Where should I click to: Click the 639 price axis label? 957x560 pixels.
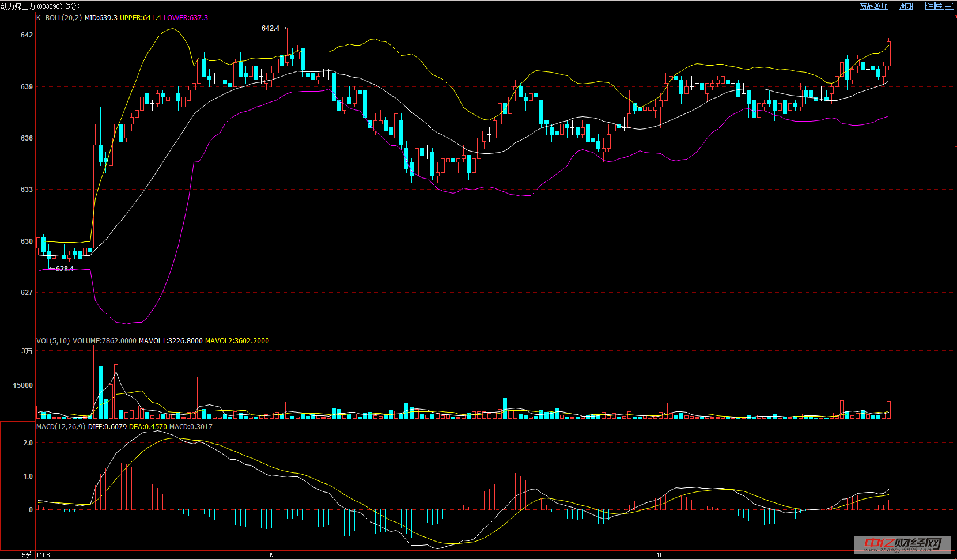(x=27, y=87)
